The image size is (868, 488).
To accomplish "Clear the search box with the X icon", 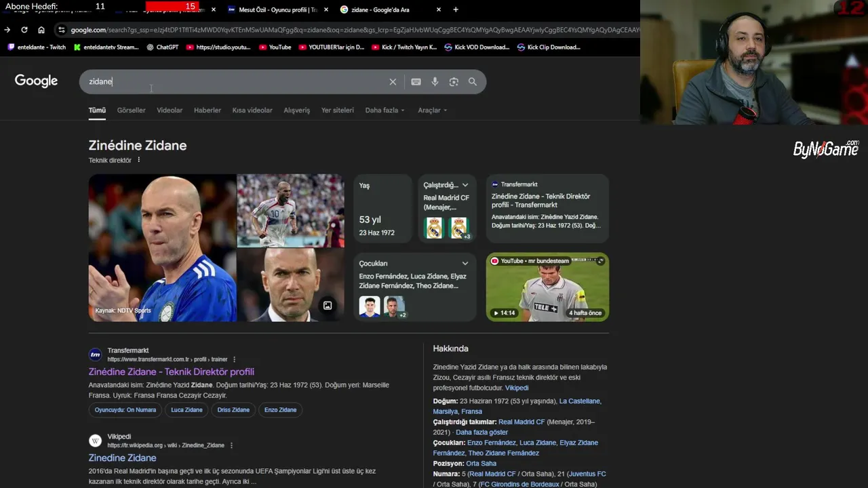I will point(393,82).
